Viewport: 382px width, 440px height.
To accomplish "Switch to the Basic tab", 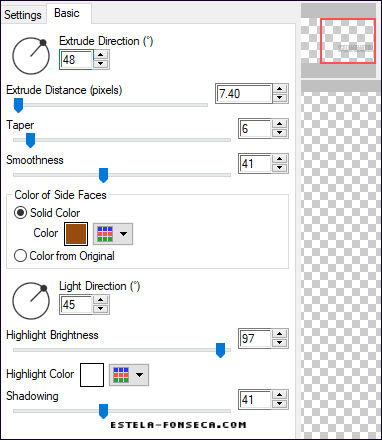I will [67, 13].
